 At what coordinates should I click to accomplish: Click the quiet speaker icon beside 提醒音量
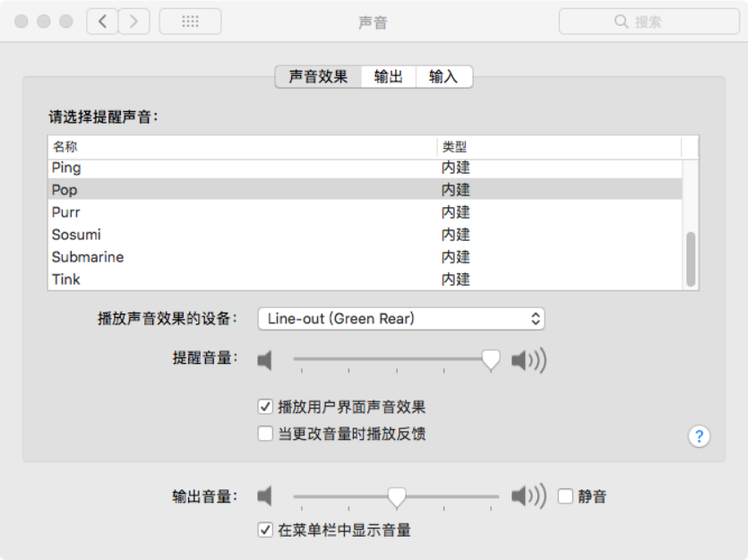tap(265, 360)
